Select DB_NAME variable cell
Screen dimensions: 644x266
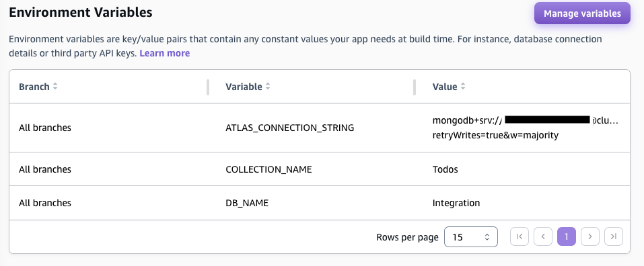click(x=247, y=203)
